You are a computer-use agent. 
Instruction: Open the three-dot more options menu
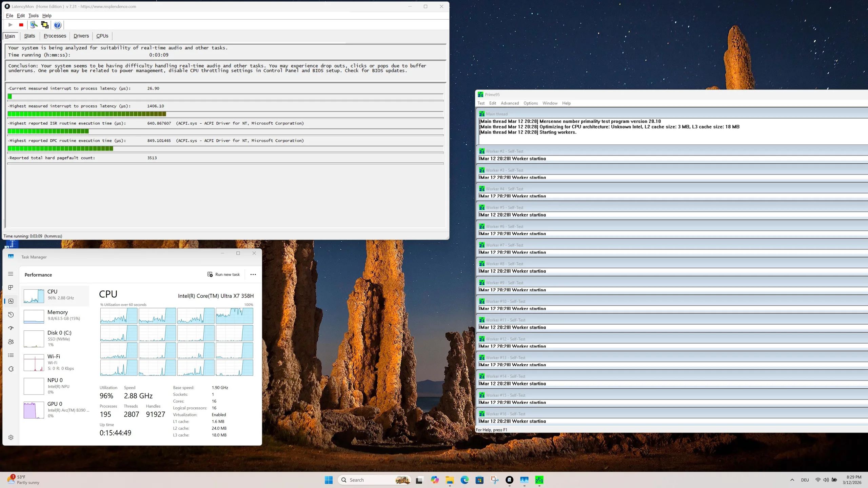click(253, 274)
